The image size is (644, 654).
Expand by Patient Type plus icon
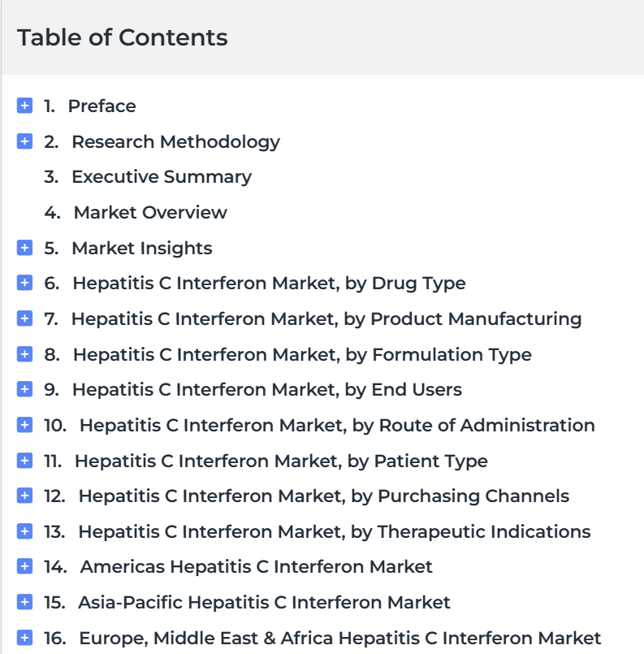24,461
